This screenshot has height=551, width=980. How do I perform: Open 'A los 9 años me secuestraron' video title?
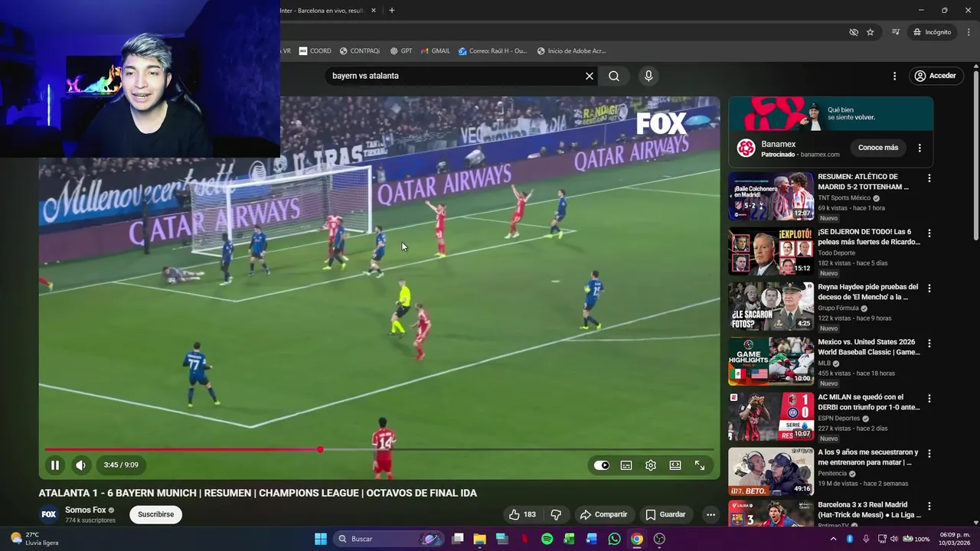click(867, 457)
